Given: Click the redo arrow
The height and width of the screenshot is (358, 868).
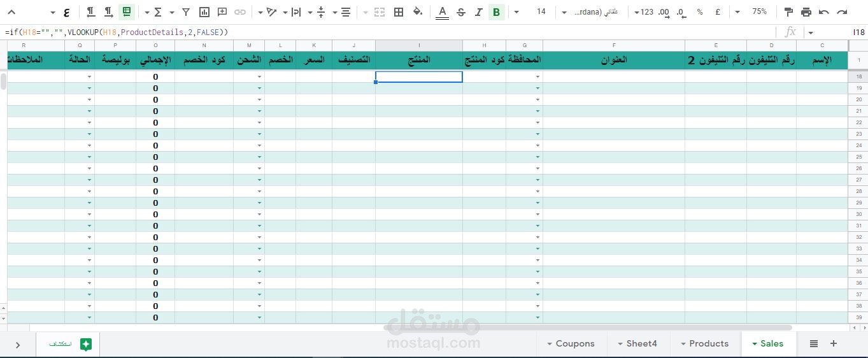Looking at the screenshot, I should 842,12.
